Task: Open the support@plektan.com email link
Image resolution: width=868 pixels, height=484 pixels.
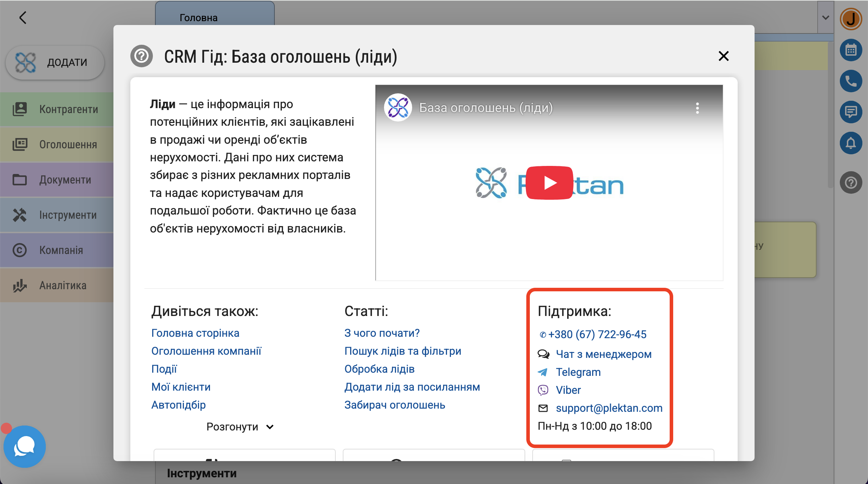Action: tap(609, 408)
